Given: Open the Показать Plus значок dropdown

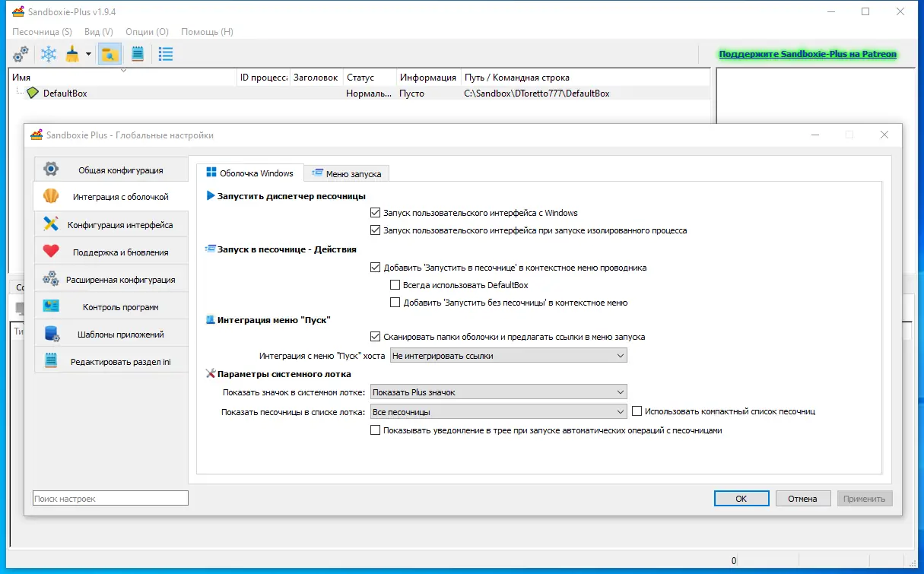Looking at the screenshot, I should [x=498, y=392].
